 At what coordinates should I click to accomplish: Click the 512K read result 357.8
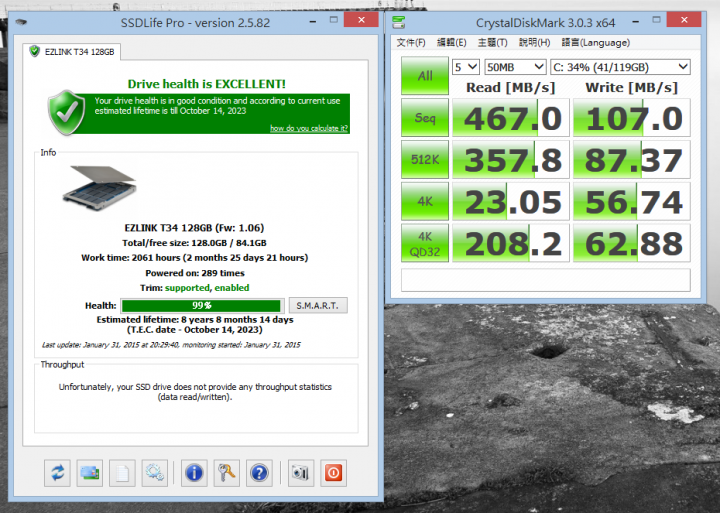click(511, 159)
